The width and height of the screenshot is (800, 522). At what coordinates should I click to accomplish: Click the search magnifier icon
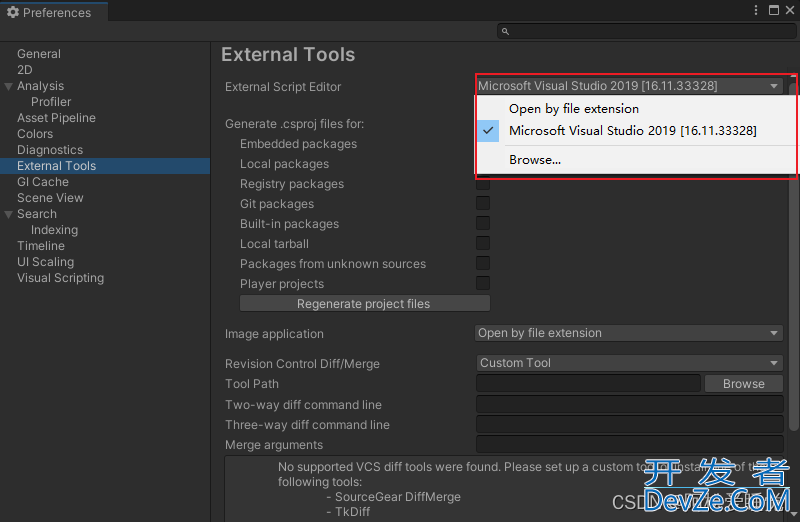click(x=505, y=32)
